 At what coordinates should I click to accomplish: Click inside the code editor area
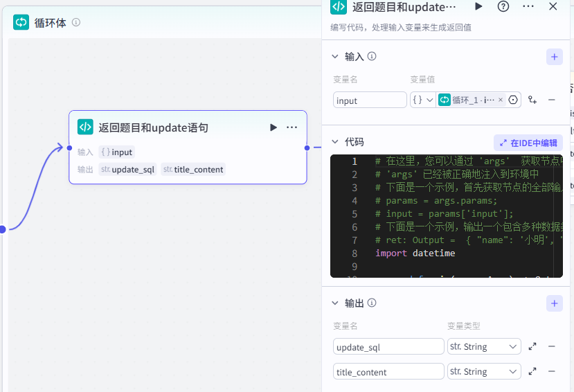(446, 216)
